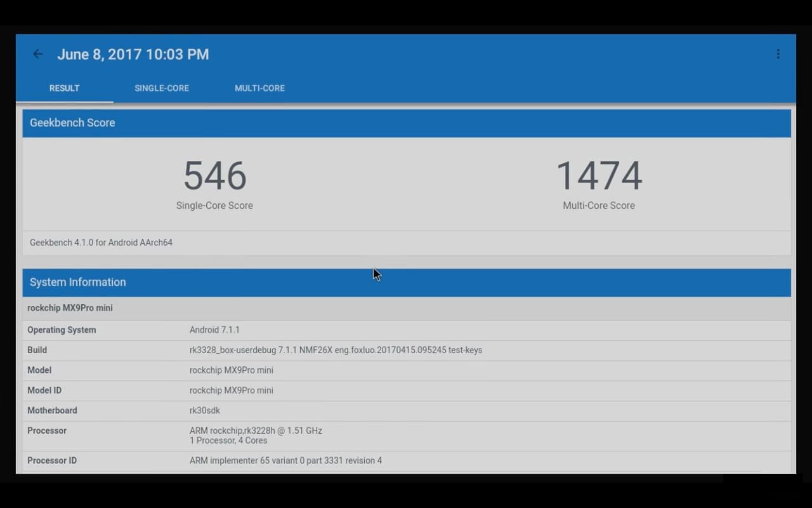Click the System Information section header
812x508 pixels.
(x=77, y=283)
